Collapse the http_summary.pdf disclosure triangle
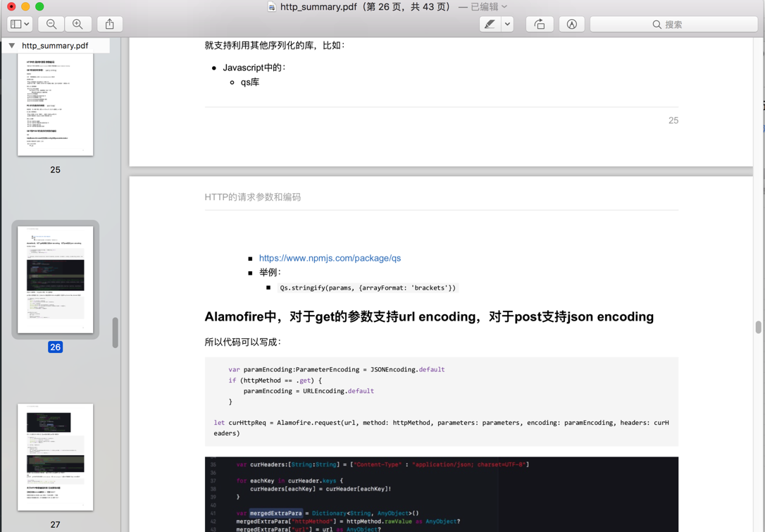This screenshot has width=765, height=532. [12, 45]
